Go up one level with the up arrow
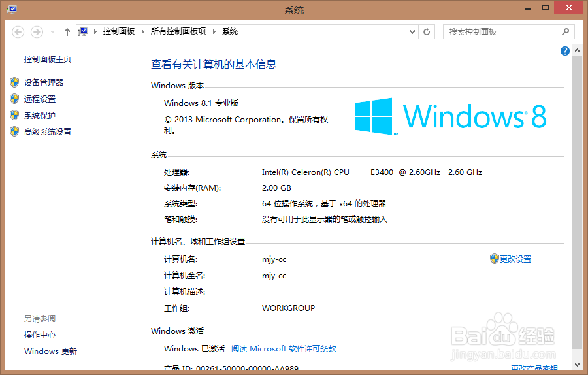 coord(67,32)
